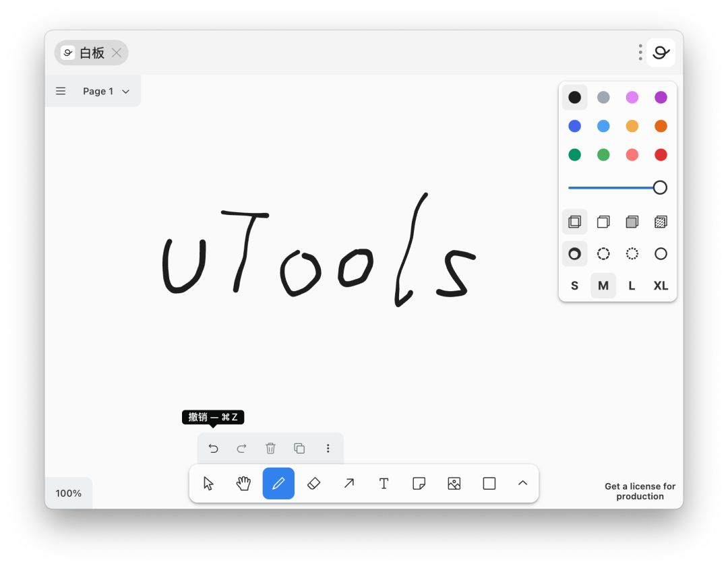Pick the light violet color swatch

point(632,98)
